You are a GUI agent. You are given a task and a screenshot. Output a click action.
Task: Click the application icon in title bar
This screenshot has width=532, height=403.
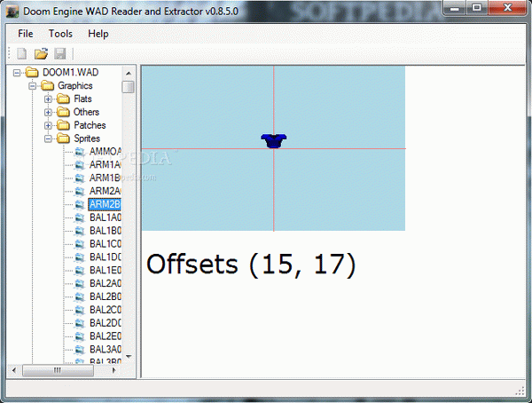click(x=12, y=12)
